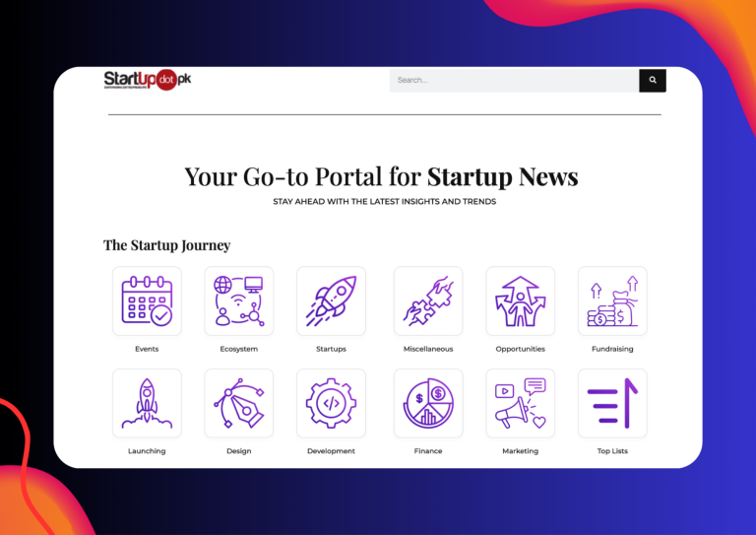Screen dimensions: 756x535
Task: Follow the Launching text label
Action: (147, 451)
